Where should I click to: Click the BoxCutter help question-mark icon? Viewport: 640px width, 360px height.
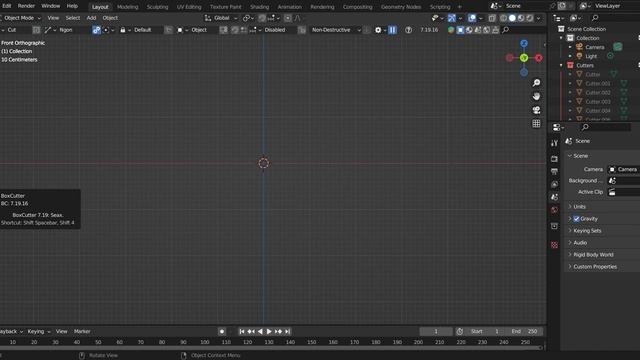pyautogui.click(x=408, y=30)
